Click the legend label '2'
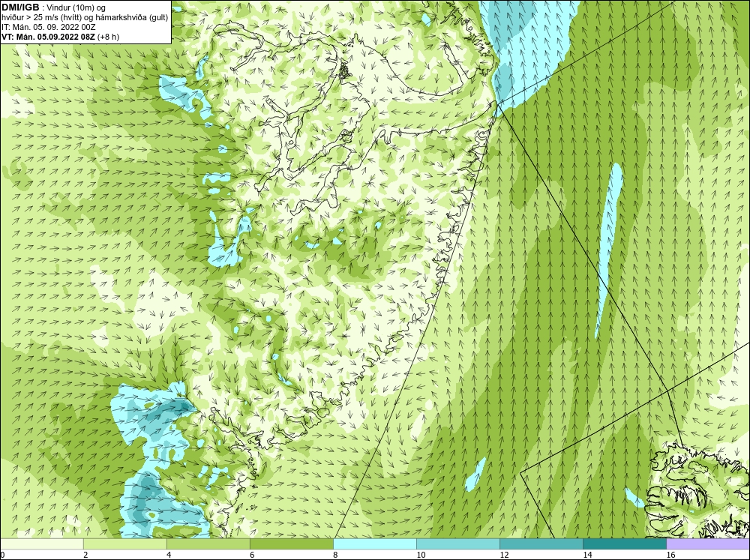 [85, 555]
